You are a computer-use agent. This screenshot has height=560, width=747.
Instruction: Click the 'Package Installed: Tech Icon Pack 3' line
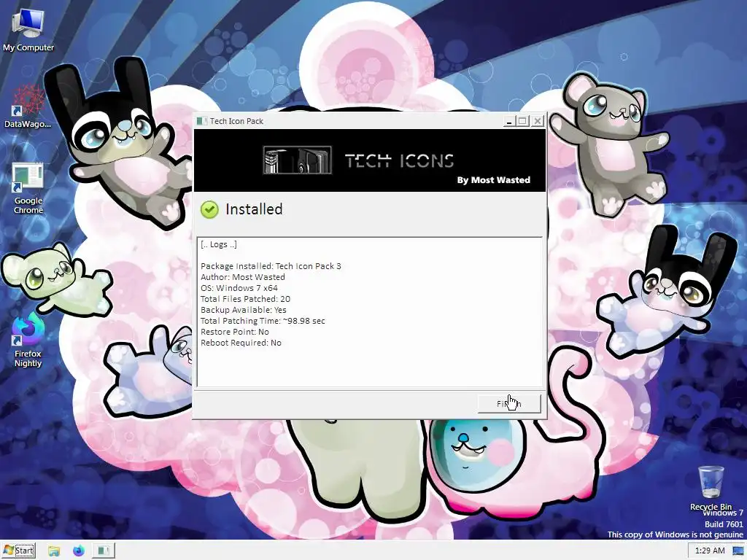[x=271, y=266]
